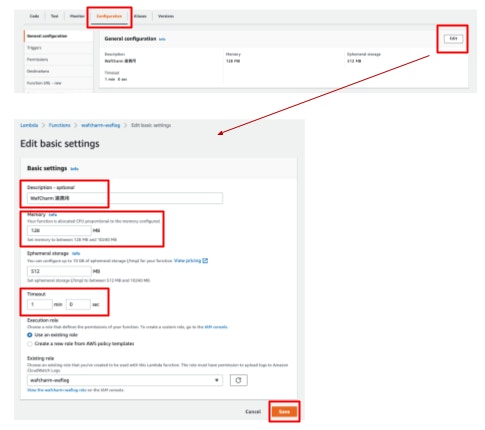Open Permissions in the configuration sidebar
The image size is (485, 430).
[37, 59]
